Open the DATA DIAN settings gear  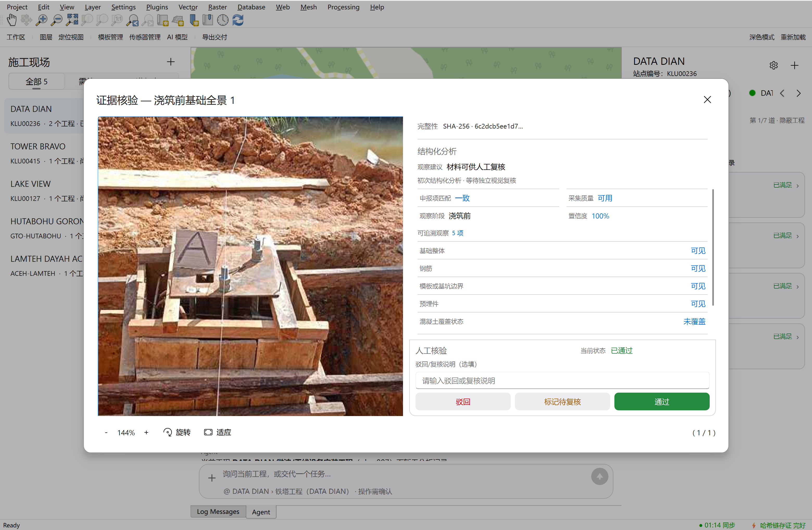coord(773,65)
